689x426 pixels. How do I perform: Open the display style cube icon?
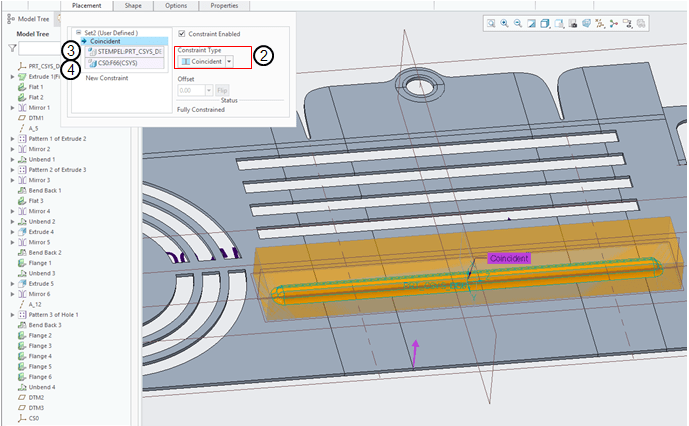tap(545, 23)
